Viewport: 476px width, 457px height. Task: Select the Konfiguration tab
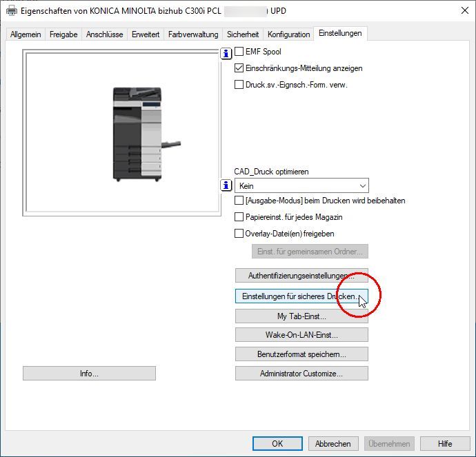(x=288, y=34)
